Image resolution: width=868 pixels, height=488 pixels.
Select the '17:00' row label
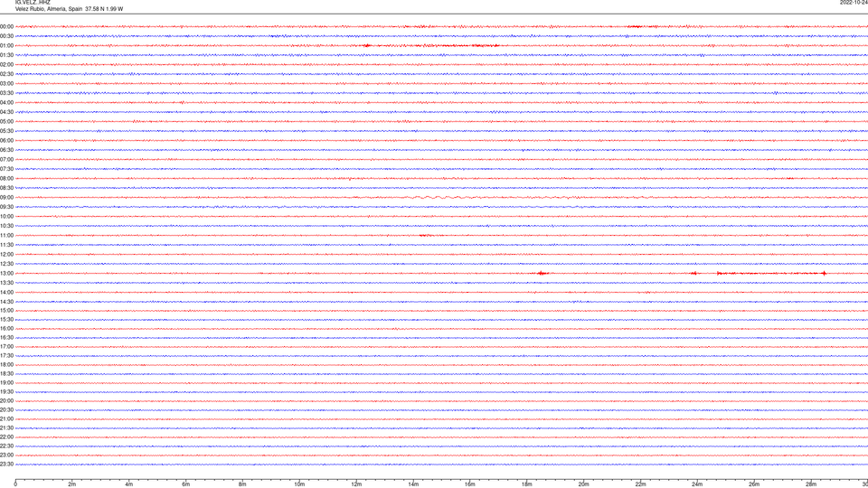[x=6, y=347]
